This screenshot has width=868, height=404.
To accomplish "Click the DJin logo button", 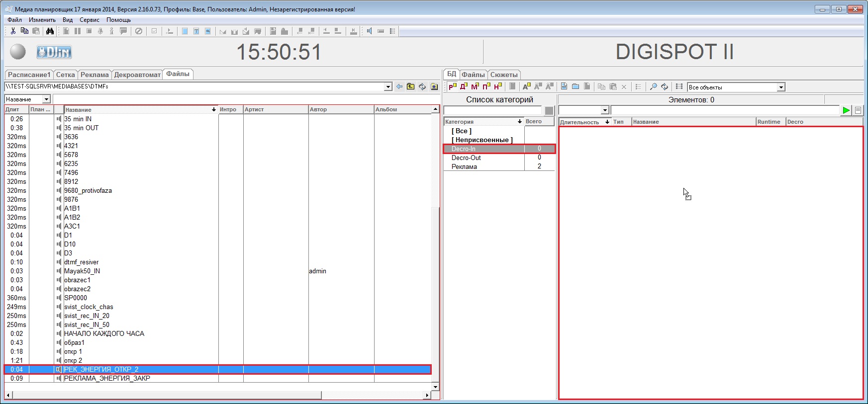I will click(x=54, y=52).
